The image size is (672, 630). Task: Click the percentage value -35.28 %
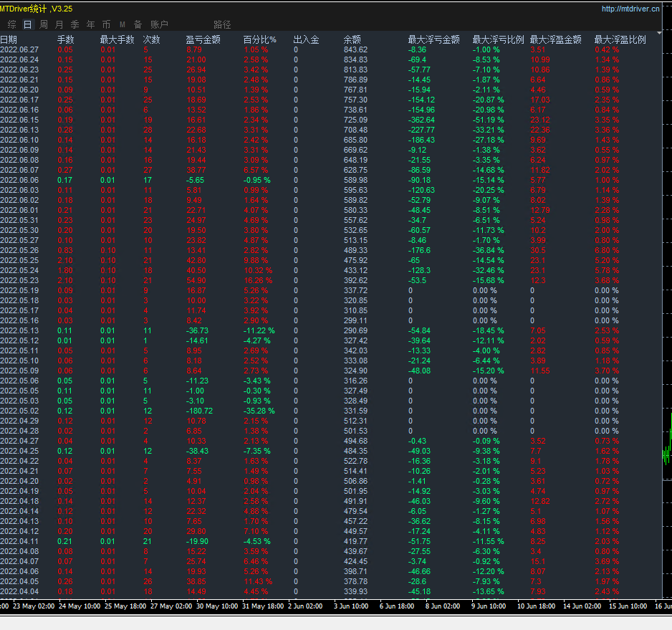point(259,411)
